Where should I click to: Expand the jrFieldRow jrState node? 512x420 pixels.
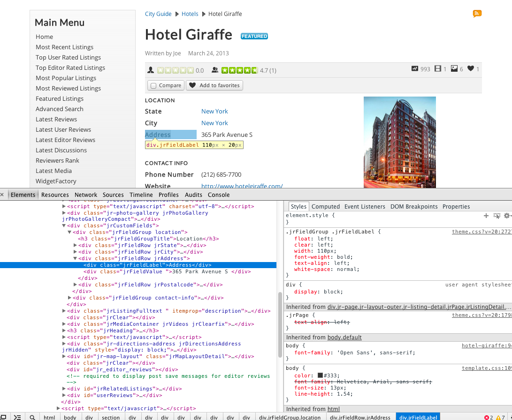pos(76,245)
